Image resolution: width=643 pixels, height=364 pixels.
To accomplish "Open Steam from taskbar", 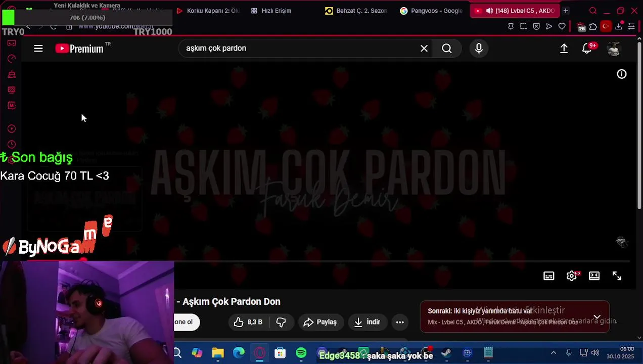I will point(446,353).
